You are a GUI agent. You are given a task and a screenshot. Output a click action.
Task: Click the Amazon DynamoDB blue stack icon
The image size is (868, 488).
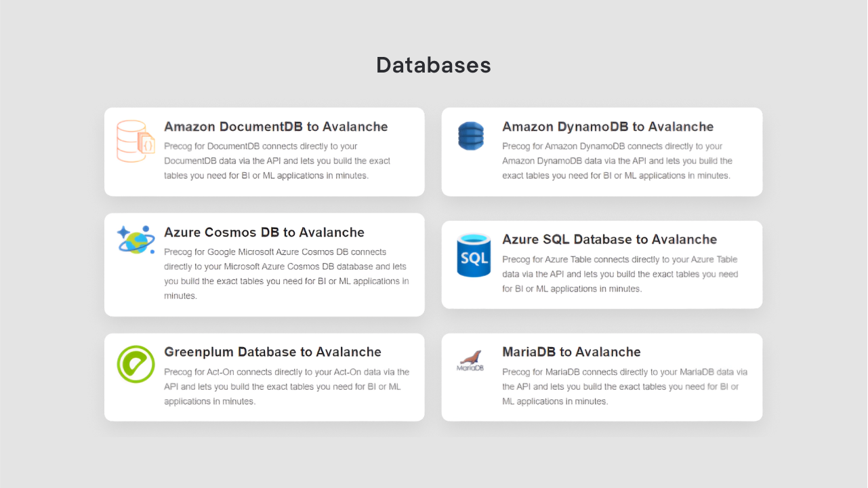click(471, 136)
